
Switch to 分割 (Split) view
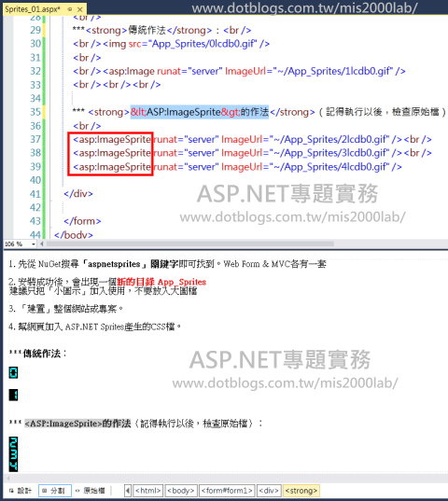click(x=54, y=491)
